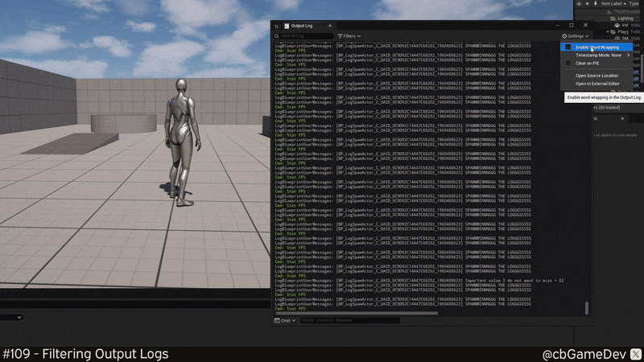Click the Output Log vertical scrollbar thumb
Image resolution: width=644 pixels, height=362 pixels.
coord(587,308)
